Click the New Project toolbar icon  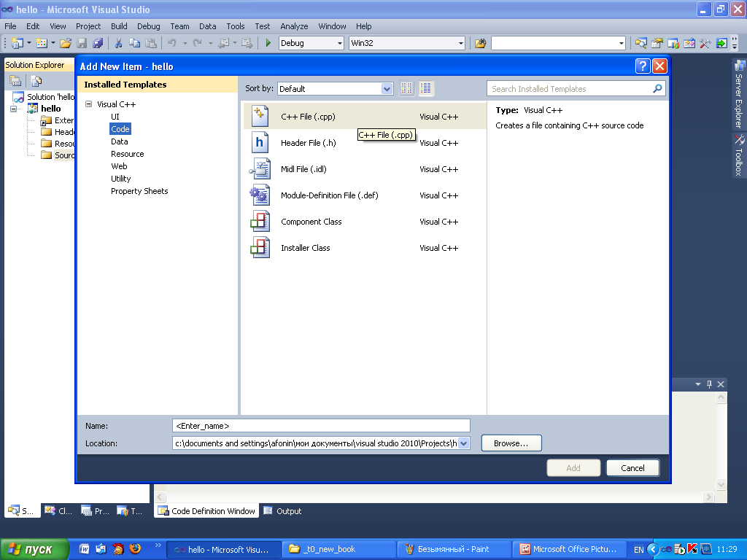coord(18,43)
